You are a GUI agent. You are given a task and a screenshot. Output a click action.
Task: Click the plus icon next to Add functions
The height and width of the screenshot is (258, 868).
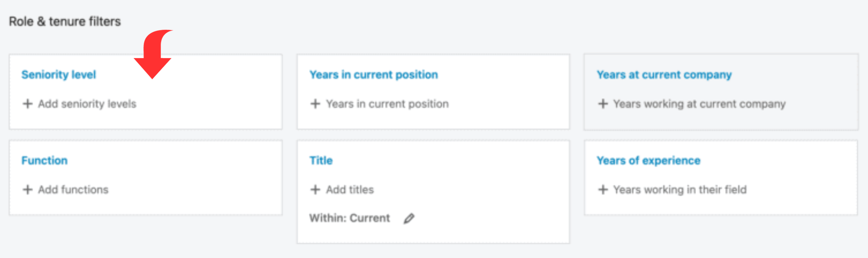point(28,189)
